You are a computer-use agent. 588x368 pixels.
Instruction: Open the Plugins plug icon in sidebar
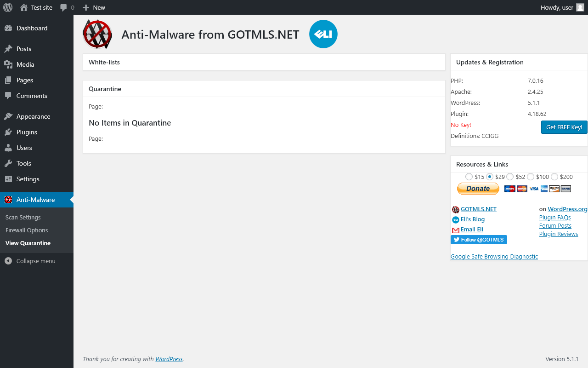tap(8, 132)
